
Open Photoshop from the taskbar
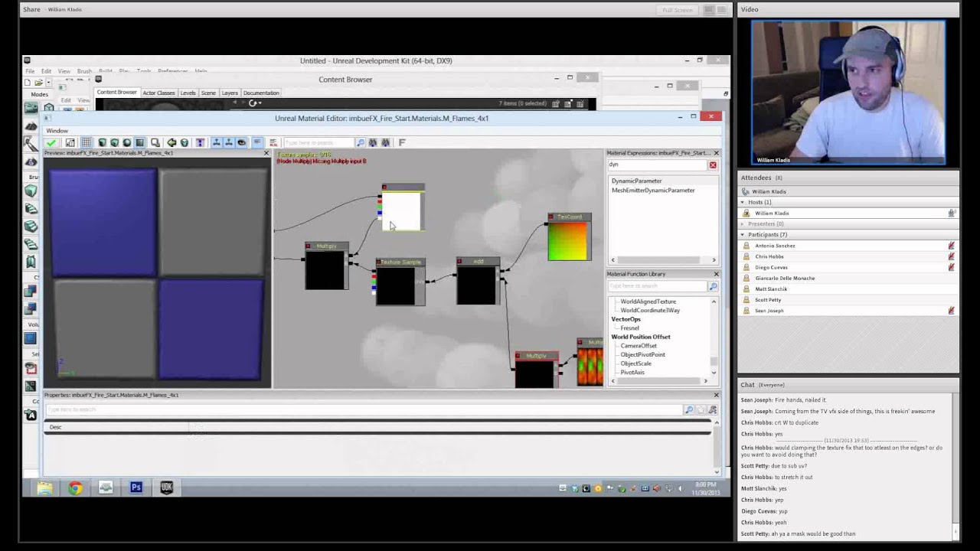click(x=136, y=487)
